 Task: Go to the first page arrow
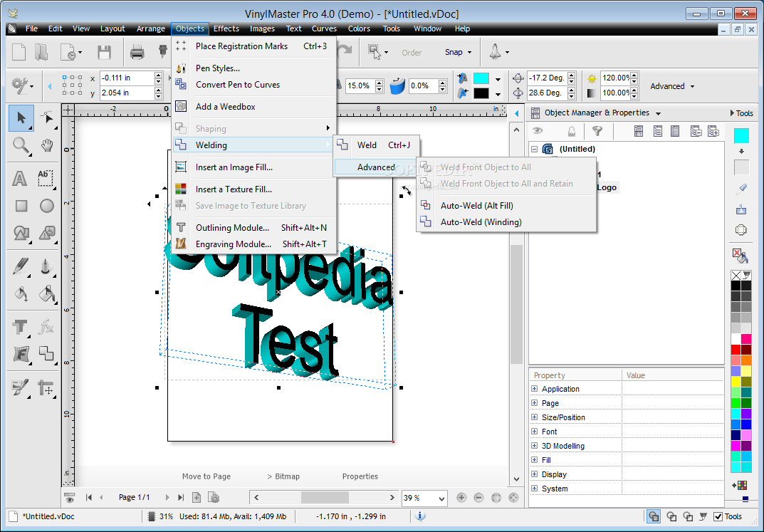(89, 497)
